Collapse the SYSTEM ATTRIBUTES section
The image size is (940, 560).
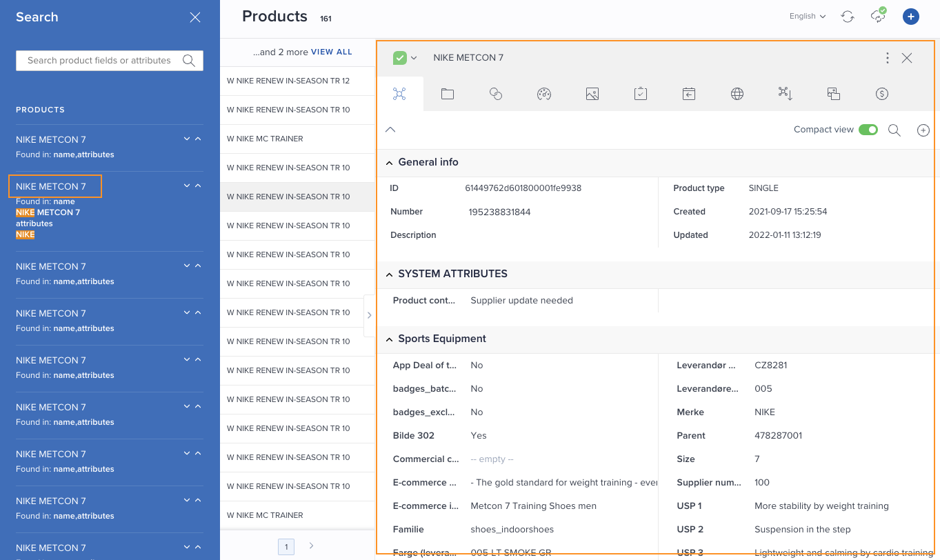point(389,274)
